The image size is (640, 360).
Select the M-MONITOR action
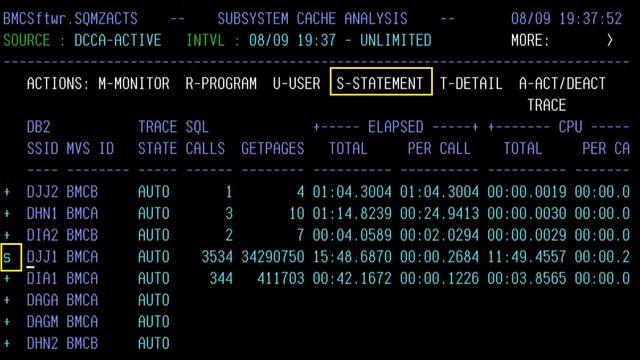pyautogui.click(x=133, y=84)
